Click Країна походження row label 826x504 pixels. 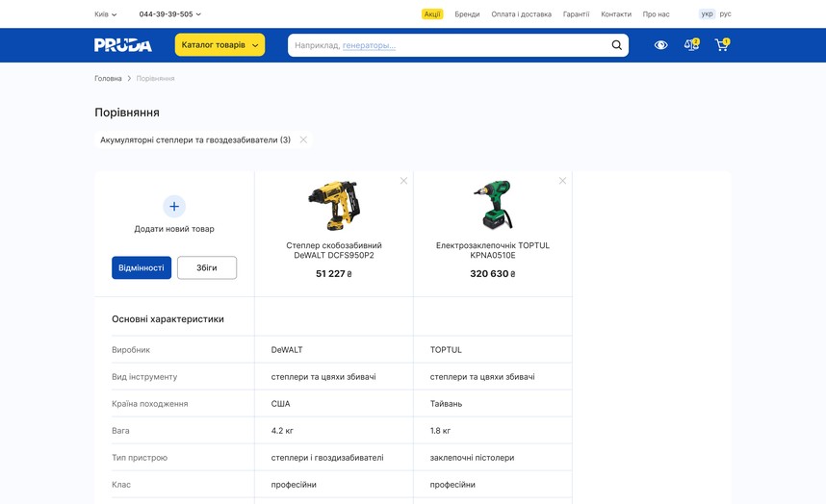149,404
